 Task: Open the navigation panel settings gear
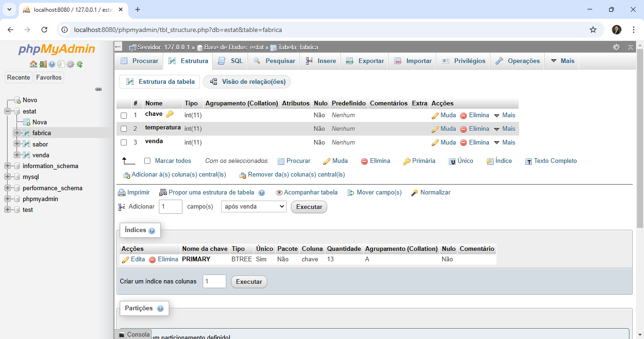(70, 65)
